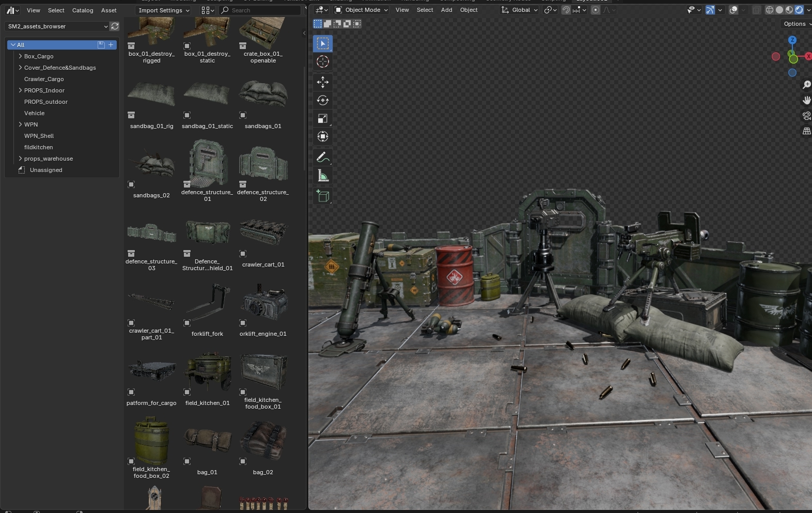Viewport: 812px width, 513px height.
Task: Pick the Rotate tool
Action: (x=323, y=100)
